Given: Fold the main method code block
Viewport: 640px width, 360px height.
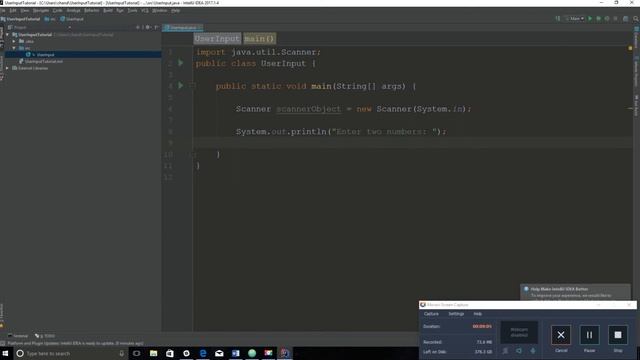Looking at the screenshot, I should (x=193, y=86).
